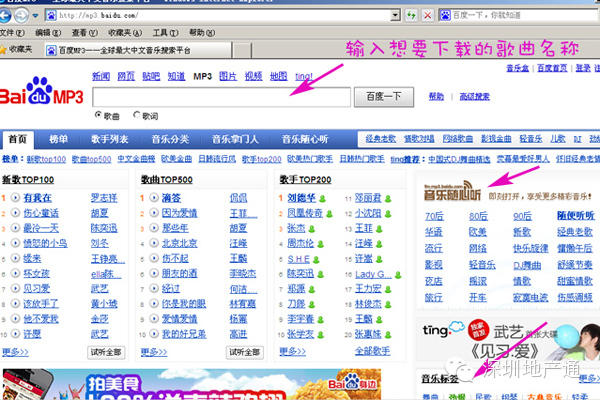Select the 歌词 radio button
This screenshot has height=400, width=600.
[x=137, y=114]
